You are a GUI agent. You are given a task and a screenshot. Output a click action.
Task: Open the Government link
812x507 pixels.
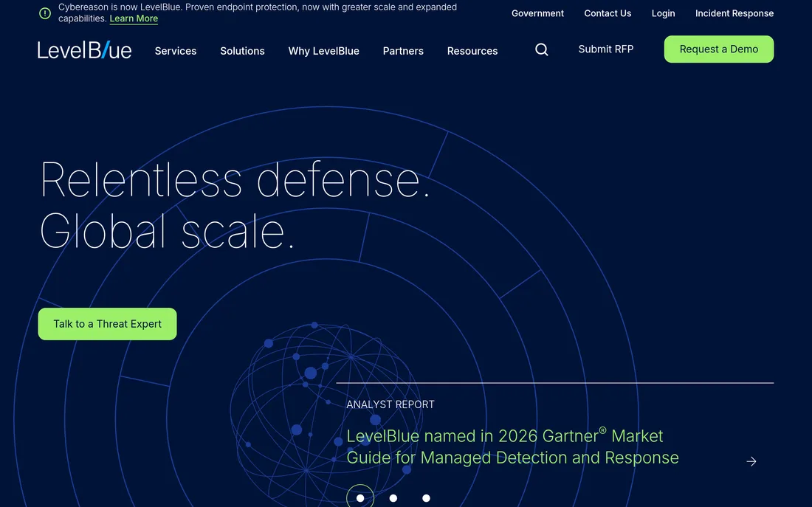coord(537,13)
